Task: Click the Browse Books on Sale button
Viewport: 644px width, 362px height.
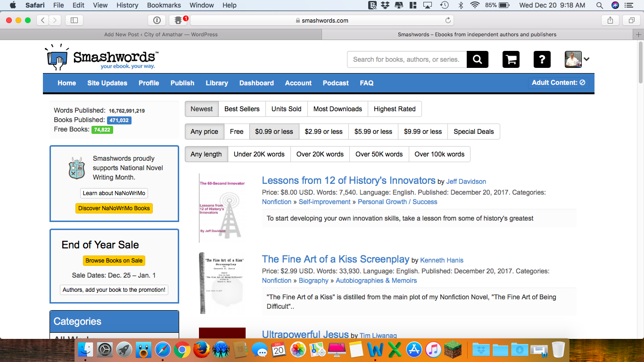Action: point(114,261)
